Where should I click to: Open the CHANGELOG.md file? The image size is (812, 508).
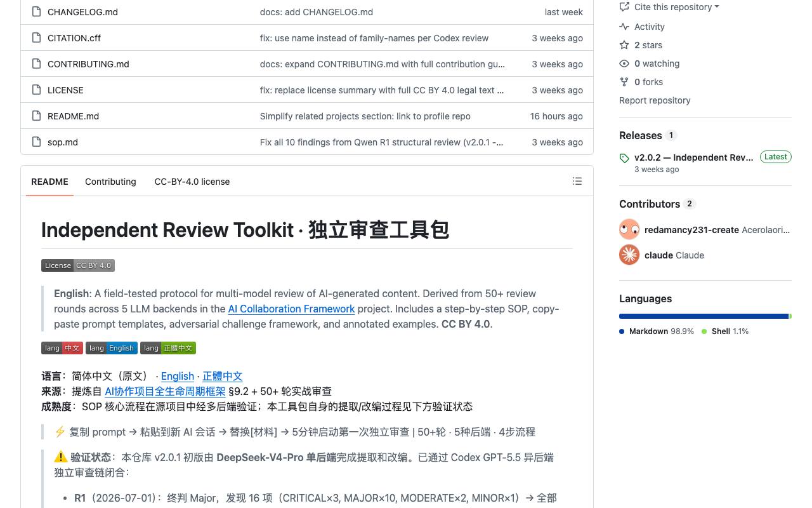click(x=82, y=12)
